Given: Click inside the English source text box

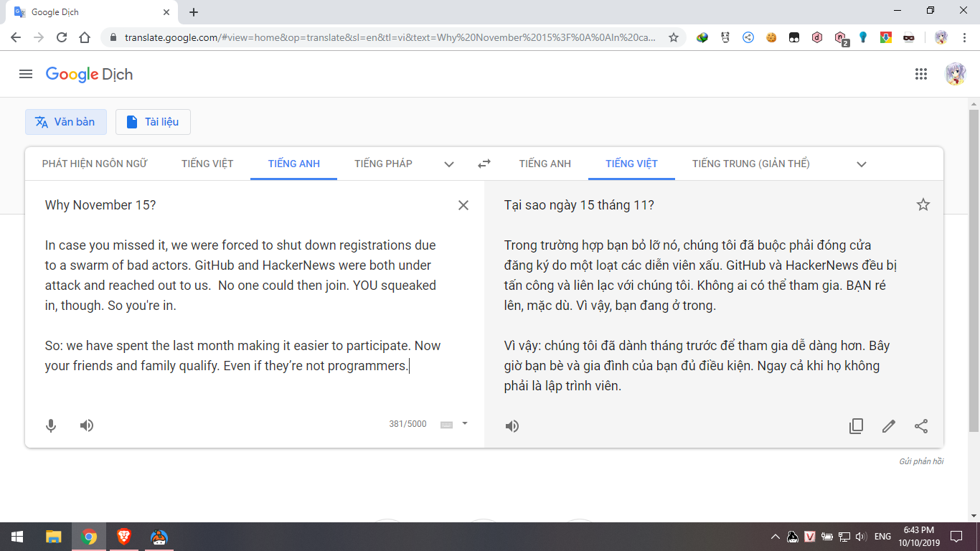Looking at the screenshot, I should tap(243, 286).
